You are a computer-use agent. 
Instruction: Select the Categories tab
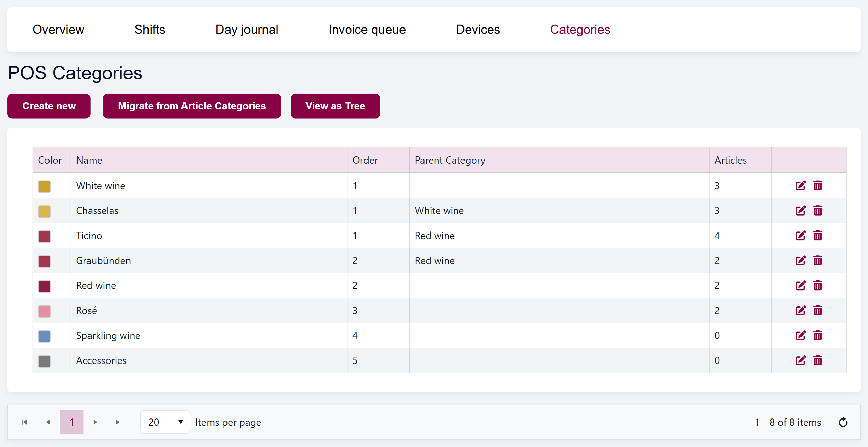pyautogui.click(x=580, y=30)
